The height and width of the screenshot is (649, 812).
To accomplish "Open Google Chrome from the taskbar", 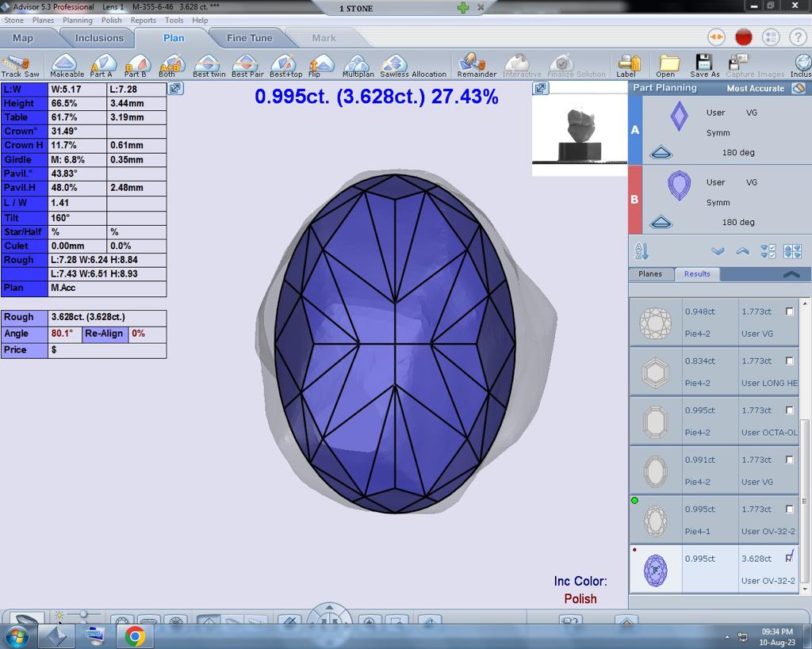I will click(x=134, y=636).
